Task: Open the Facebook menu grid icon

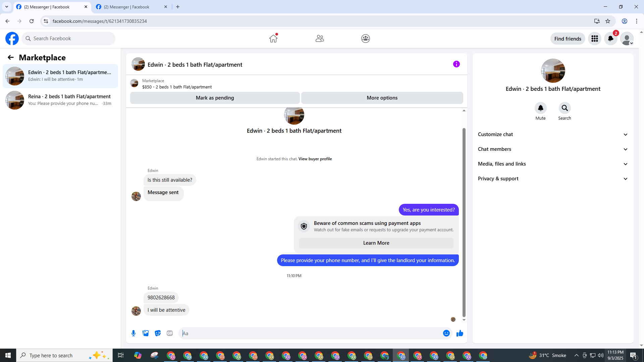Action: pos(595,39)
